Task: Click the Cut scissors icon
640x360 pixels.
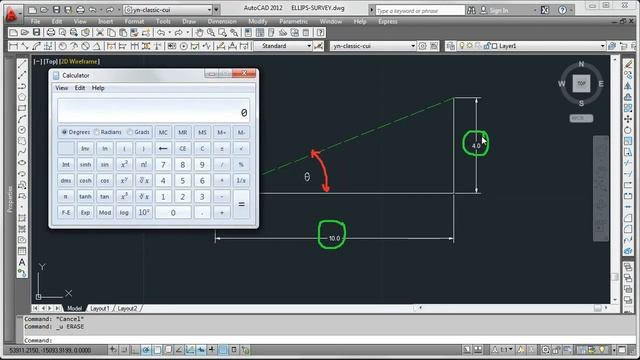Action: 100,33
